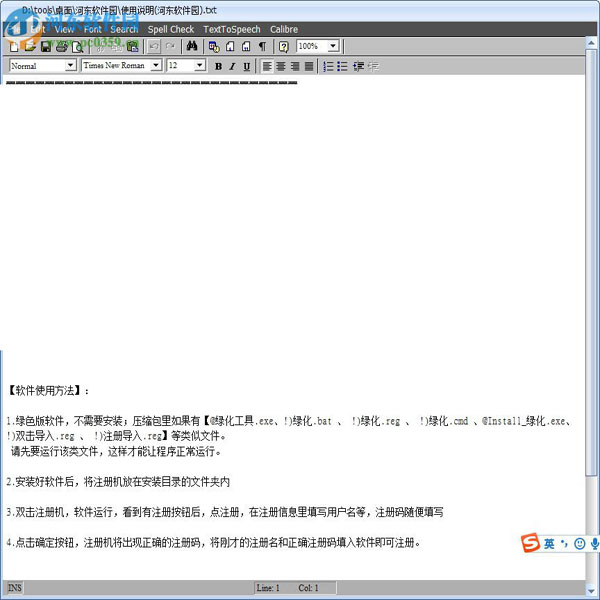Open the font size 12 dropdown
600x600 pixels.
tap(199, 65)
